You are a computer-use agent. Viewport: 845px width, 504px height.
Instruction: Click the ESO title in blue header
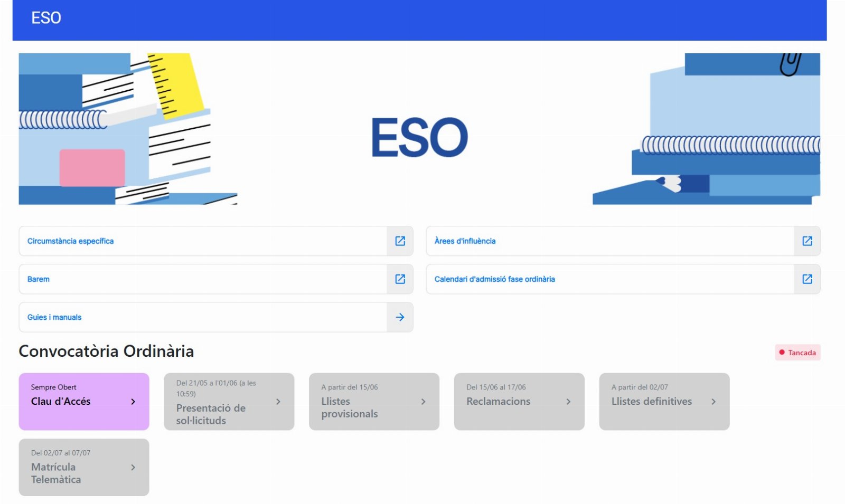(x=46, y=18)
